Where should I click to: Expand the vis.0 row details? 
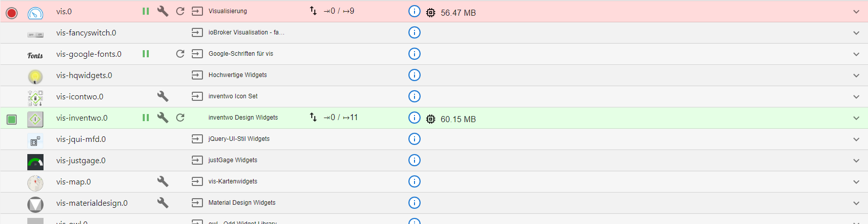point(856,12)
